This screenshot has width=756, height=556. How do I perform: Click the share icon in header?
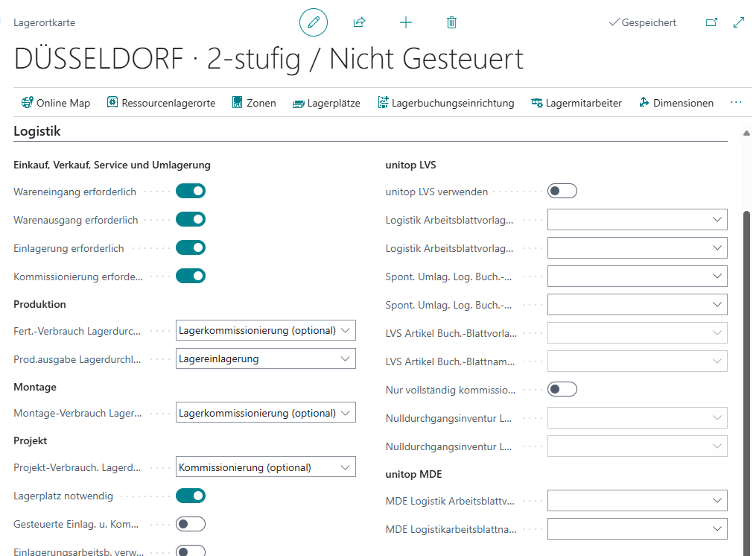point(359,22)
